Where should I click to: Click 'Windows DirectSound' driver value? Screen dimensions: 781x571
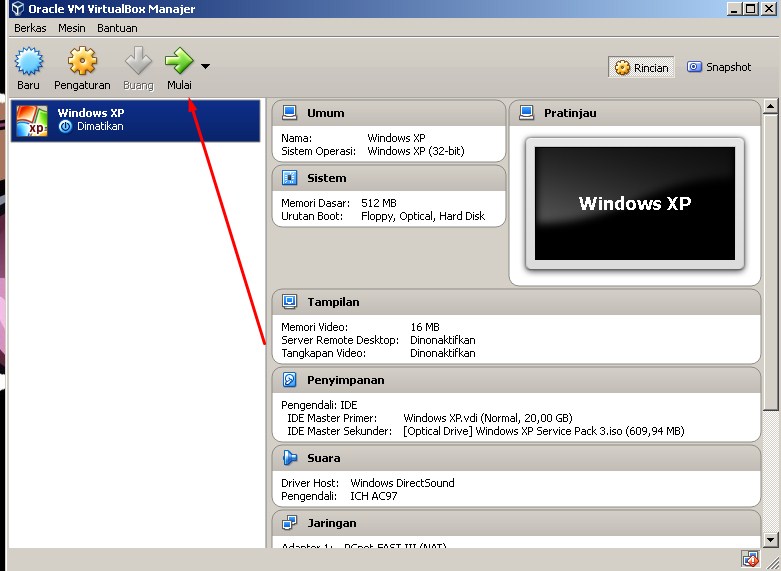(x=402, y=483)
